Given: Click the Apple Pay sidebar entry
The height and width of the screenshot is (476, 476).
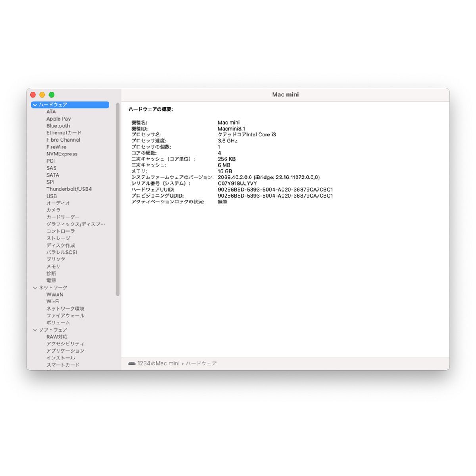Looking at the screenshot, I should click(x=58, y=119).
